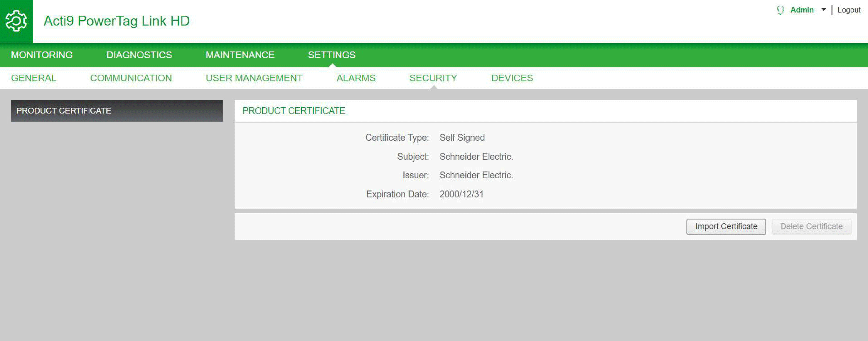Click the expiration date 2000/12/31
The image size is (868, 341).
[461, 194]
